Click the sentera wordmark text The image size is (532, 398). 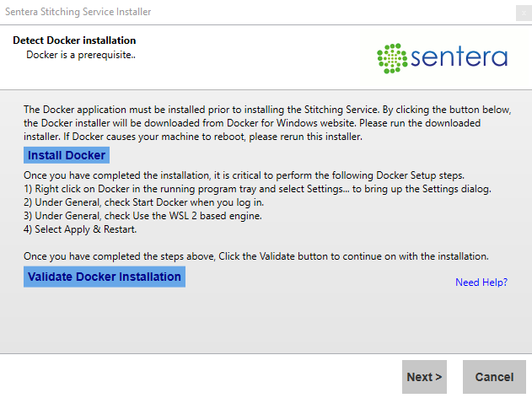click(459, 57)
